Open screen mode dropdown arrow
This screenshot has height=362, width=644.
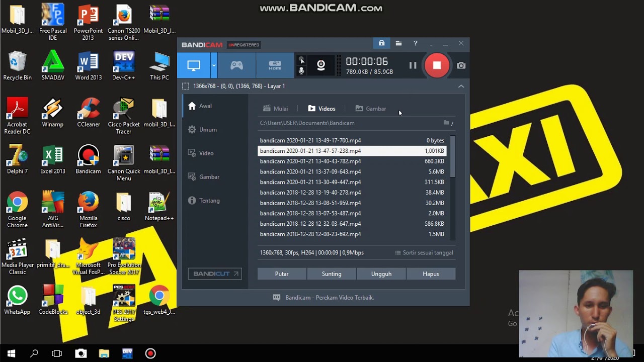coord(214,65)
